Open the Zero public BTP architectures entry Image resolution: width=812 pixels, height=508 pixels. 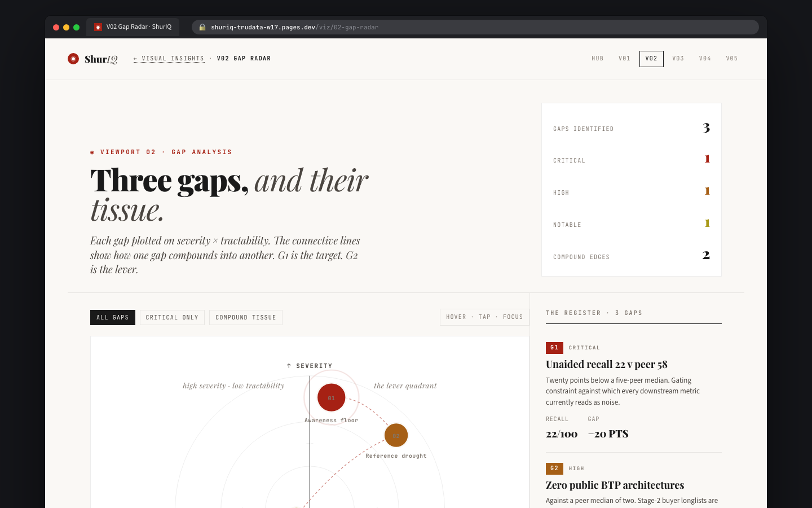pos(615,485)
